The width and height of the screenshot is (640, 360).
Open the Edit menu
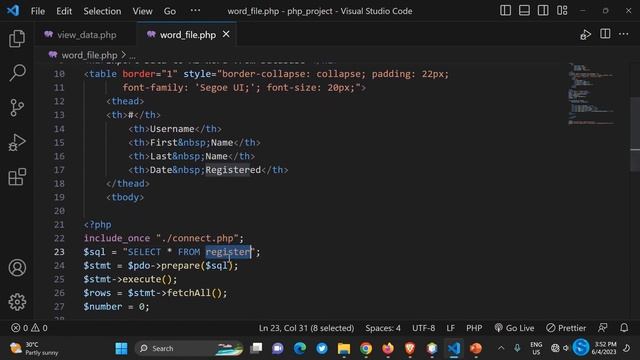pos(64,11)
